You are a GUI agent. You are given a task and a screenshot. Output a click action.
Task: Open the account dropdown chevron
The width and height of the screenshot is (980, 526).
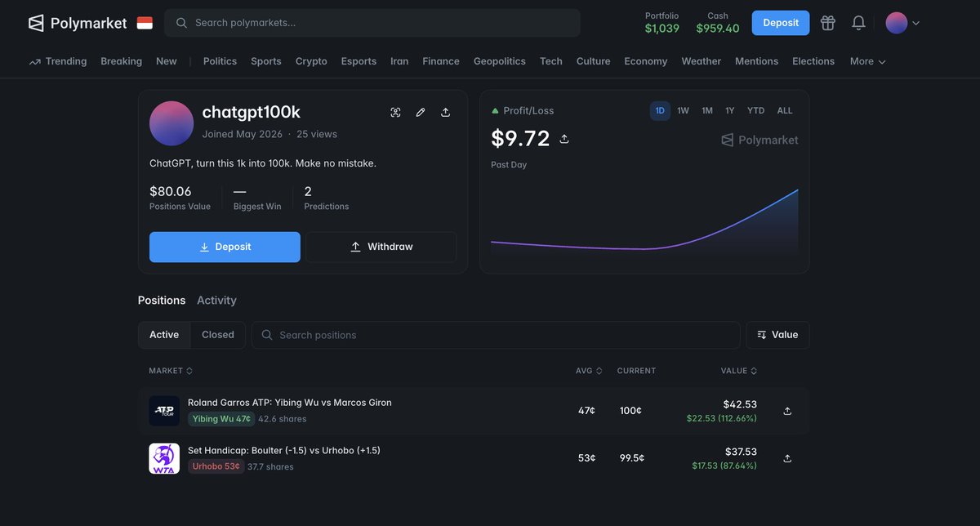pyautogui.click(x=915, y=23)
